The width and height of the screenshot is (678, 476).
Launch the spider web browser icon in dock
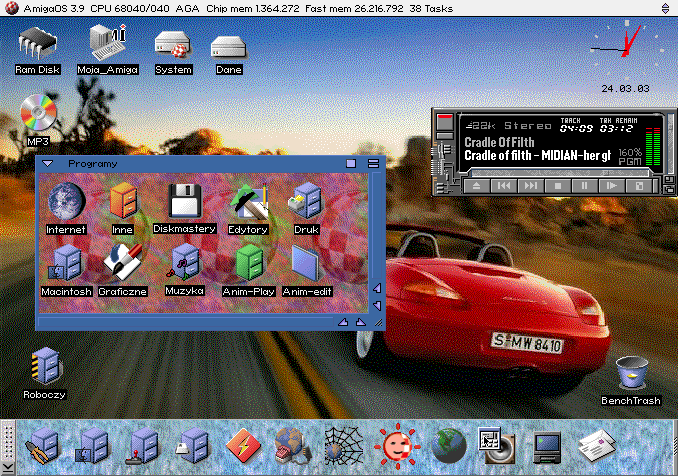344,447
